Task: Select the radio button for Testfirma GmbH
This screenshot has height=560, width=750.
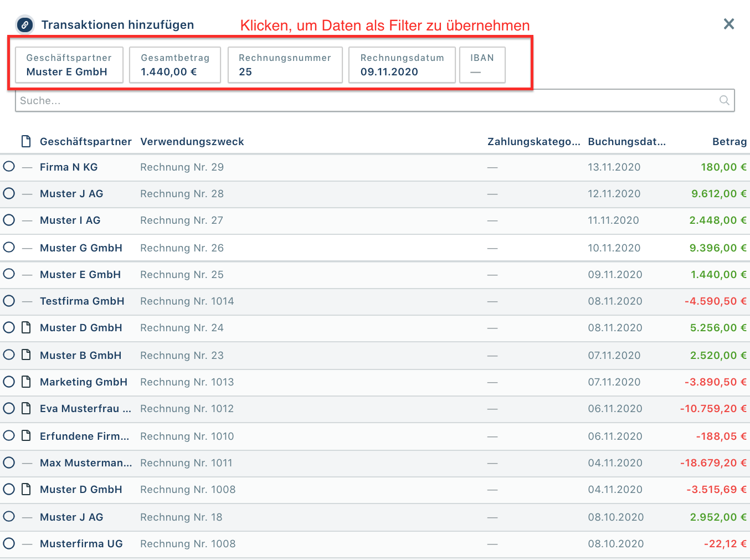Action: point(8,301)
